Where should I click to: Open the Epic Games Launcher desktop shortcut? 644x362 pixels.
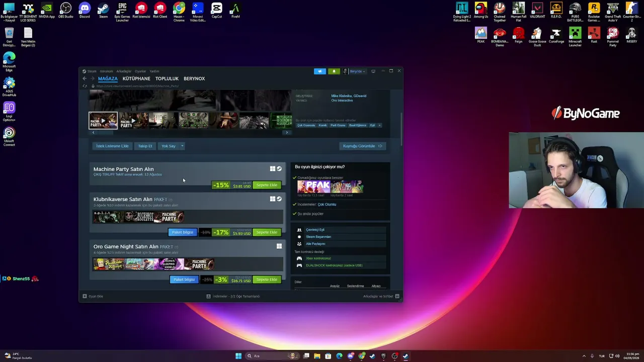122,12
